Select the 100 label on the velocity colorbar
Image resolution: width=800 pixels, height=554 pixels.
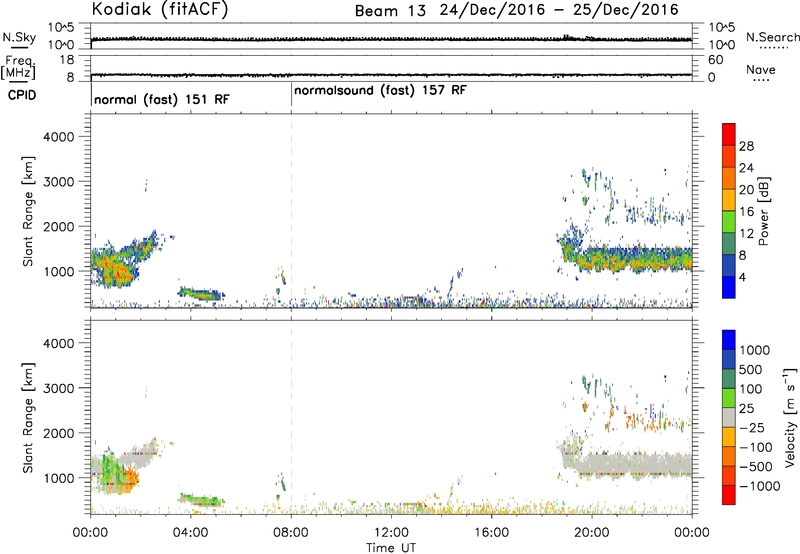[750, 389]
